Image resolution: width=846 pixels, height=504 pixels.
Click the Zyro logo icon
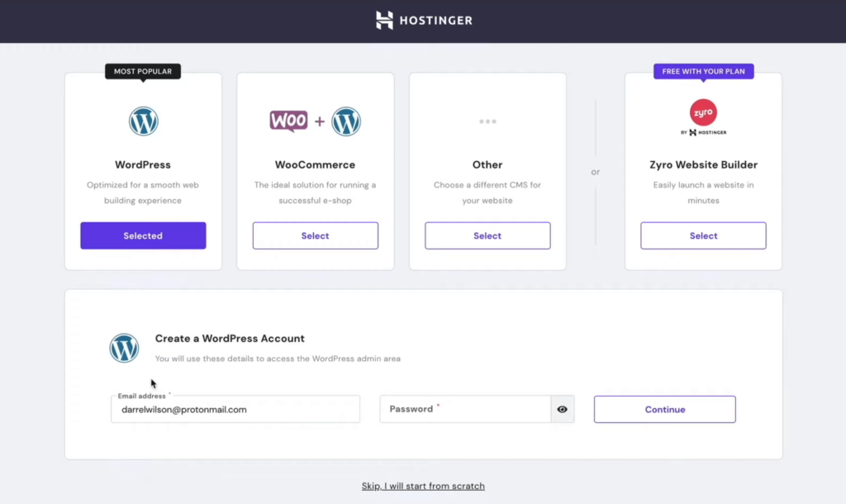pos(703,112)
